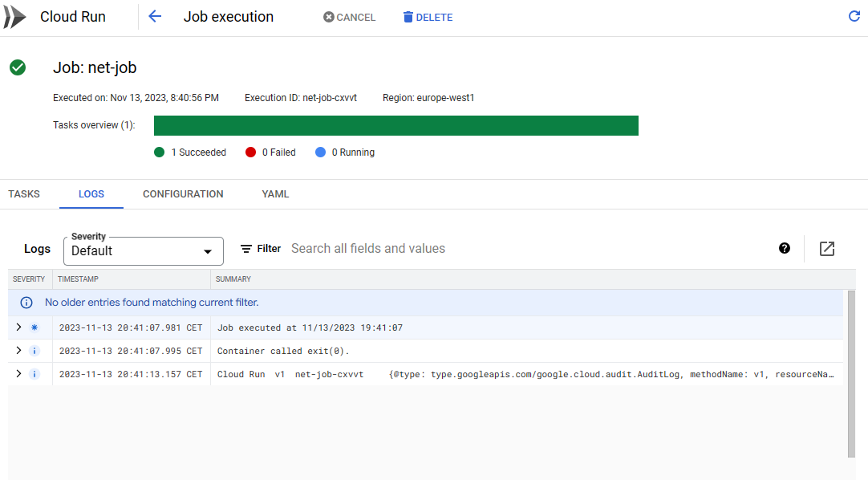Click 'Container called exit(0).' summary
The image size is (868, 480).
(x=283, y=351)
